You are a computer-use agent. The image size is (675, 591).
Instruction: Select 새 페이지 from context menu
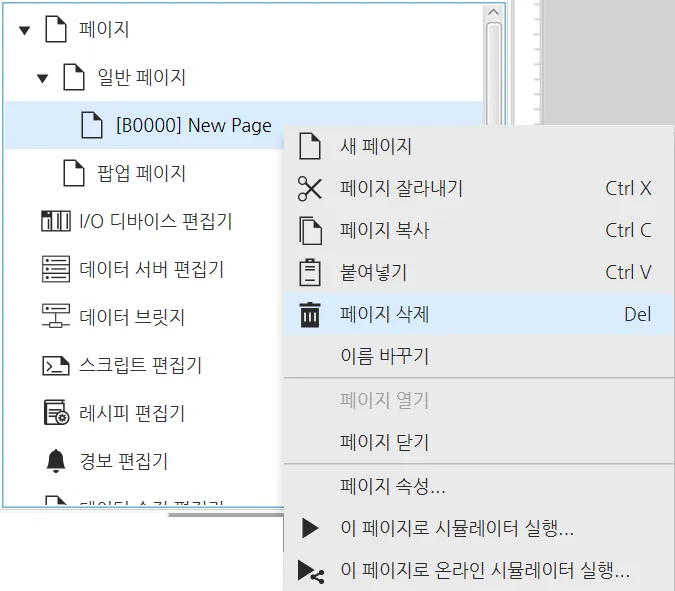[376, 146]
